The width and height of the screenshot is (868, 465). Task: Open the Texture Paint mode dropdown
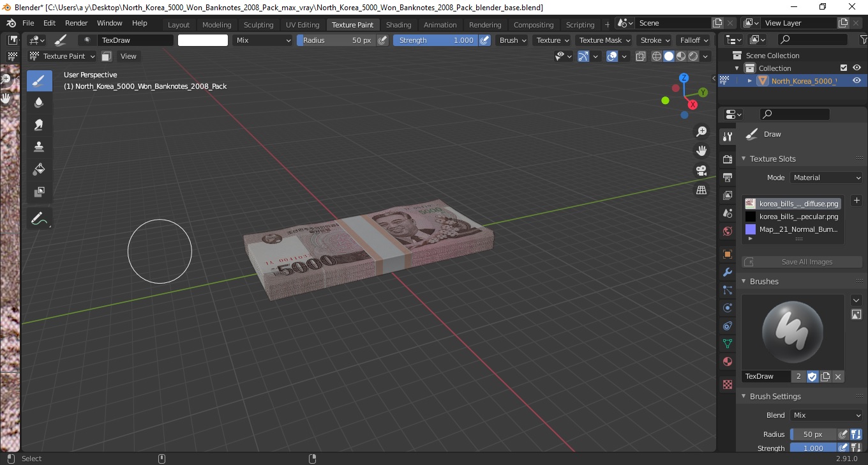(63, 56)
